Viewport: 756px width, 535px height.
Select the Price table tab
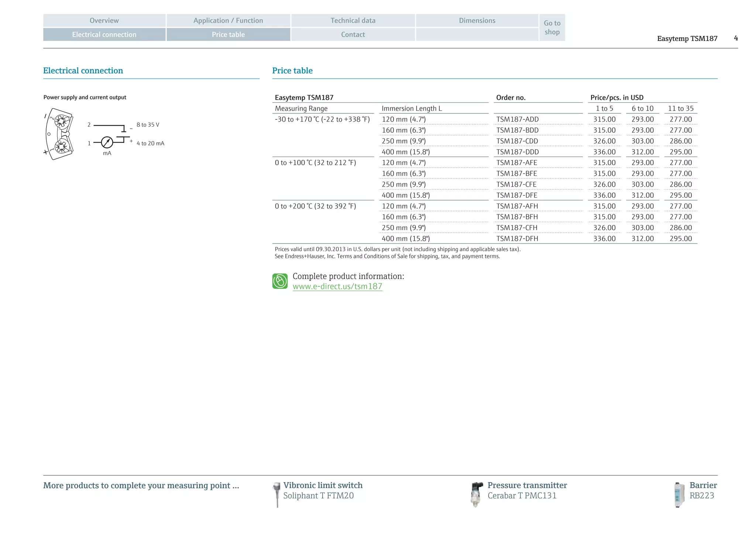tap(228, 35)
